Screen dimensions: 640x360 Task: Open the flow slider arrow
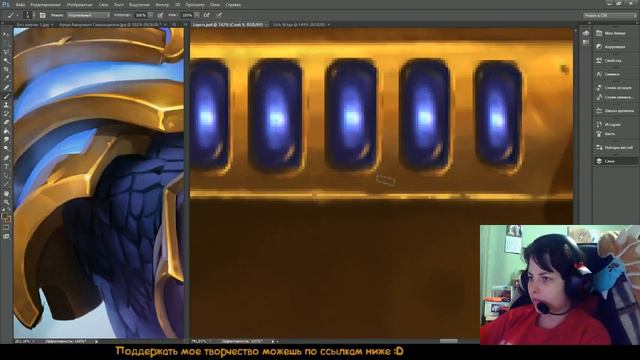(x=197, y=15)
